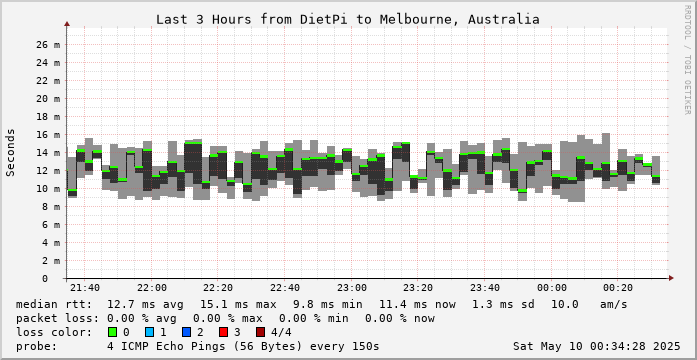
Task: Click the '8 m' y-axis value
Action: pos(51,207)
